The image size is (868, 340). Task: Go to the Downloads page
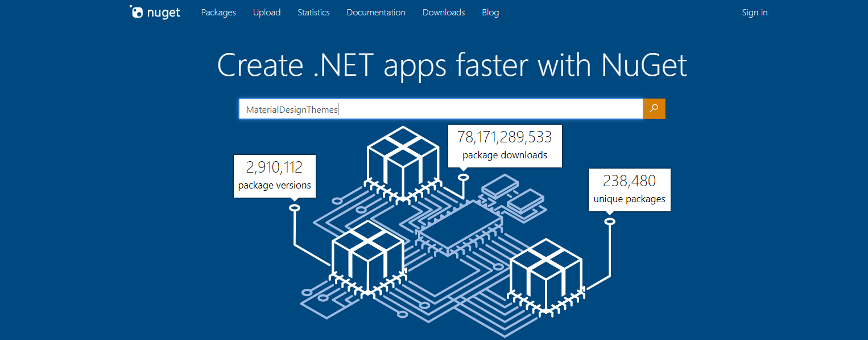[x=443, y=12]
